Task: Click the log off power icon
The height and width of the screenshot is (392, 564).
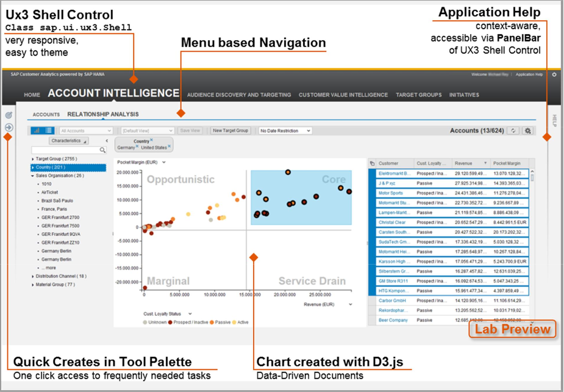Action: 554,74
